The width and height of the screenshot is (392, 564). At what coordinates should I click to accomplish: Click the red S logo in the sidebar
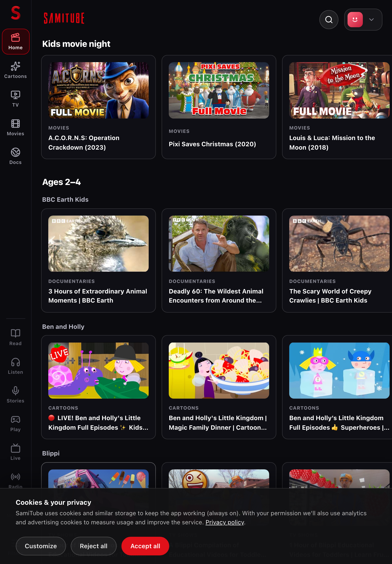click(16, 13)
